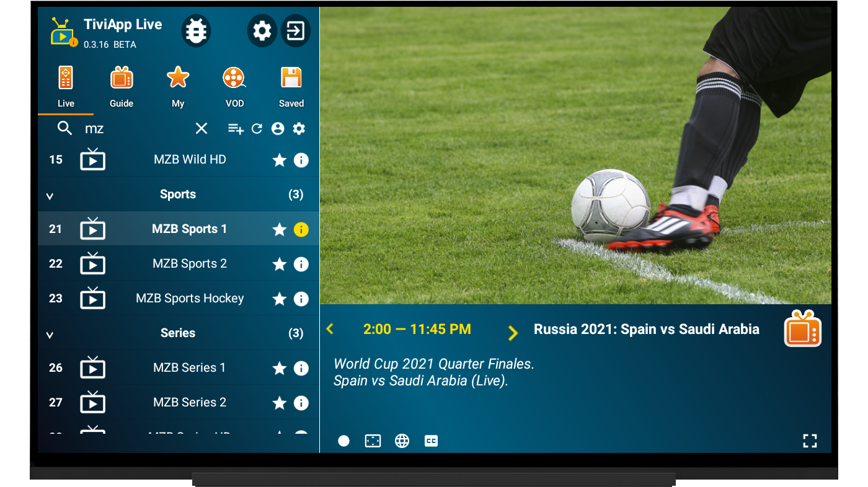This screenshot has height=487, width=868.
Task: Change the aspect ratio icon
Action: click(373, 441)
